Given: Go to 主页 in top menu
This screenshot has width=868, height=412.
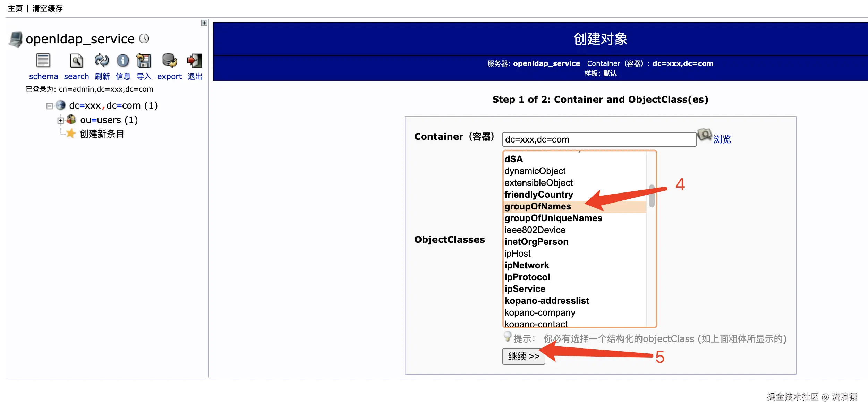Looking at the screenshot, I should 15,8.
